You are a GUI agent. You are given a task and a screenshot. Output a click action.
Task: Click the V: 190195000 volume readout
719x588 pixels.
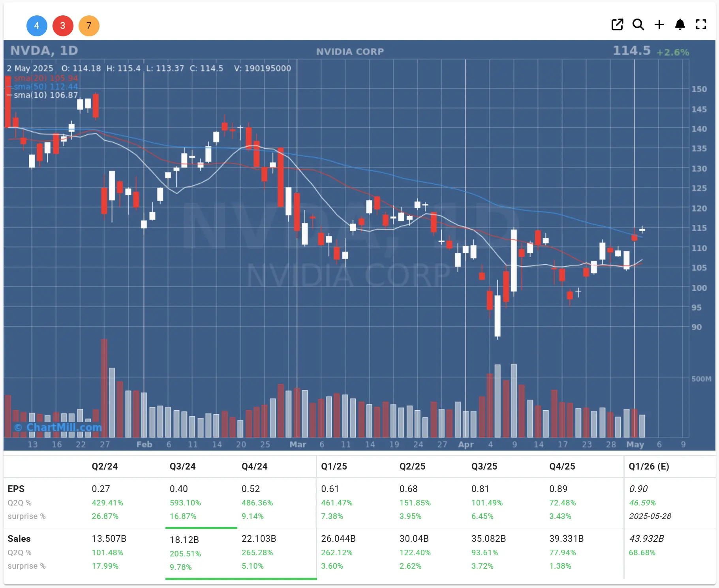click(262, 68)
